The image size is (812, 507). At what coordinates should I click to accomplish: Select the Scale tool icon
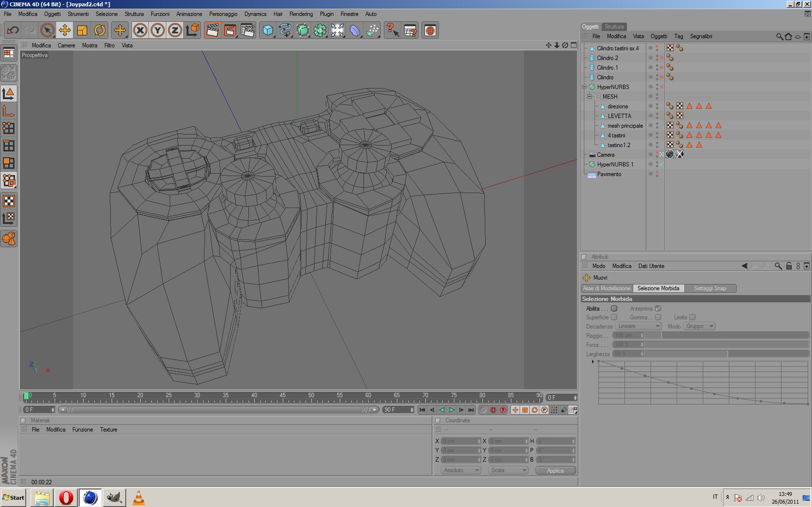coord(82,30)
